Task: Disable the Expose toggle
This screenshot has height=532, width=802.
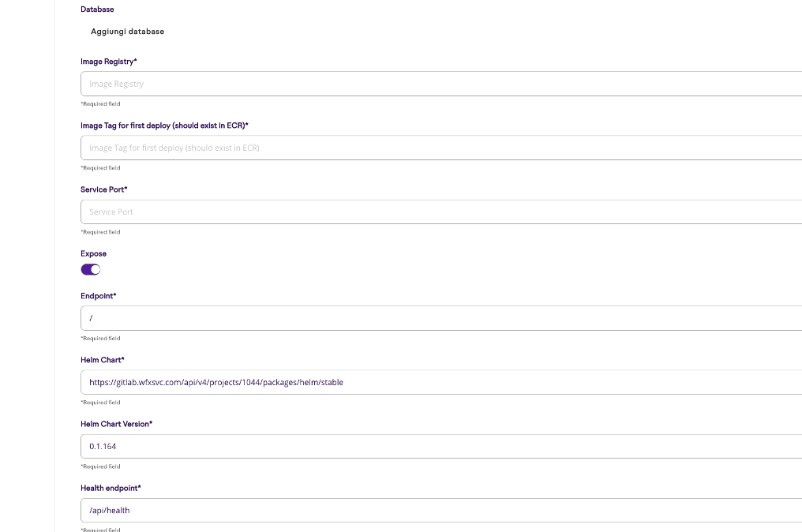Action: [x=90, y=269]
